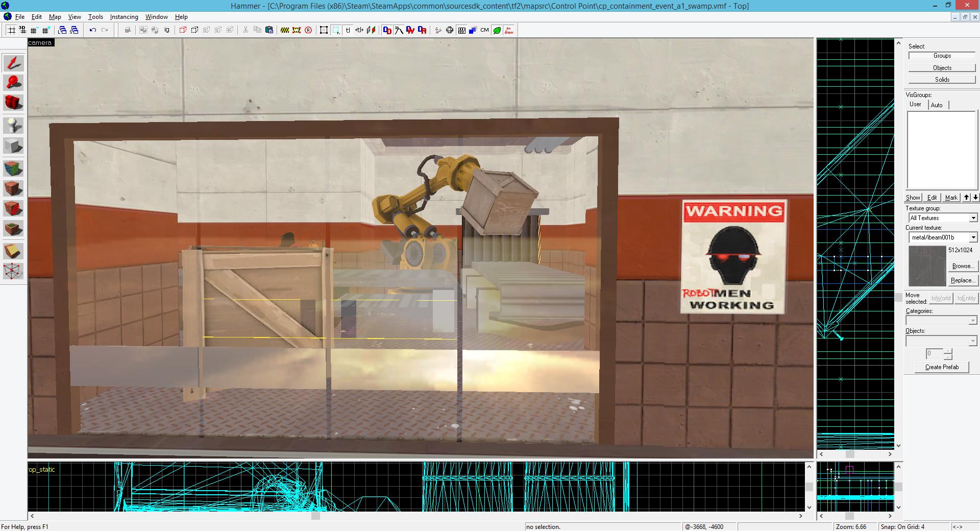Expand the Current texture dropdown
This screenshot has width=980, height=531.
point(973,237)
